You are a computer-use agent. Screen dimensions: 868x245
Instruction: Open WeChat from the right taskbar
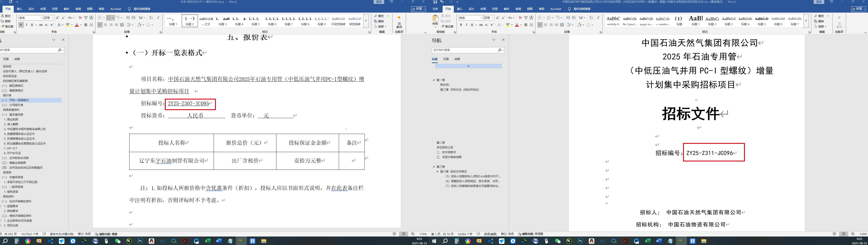coord(558,241)
